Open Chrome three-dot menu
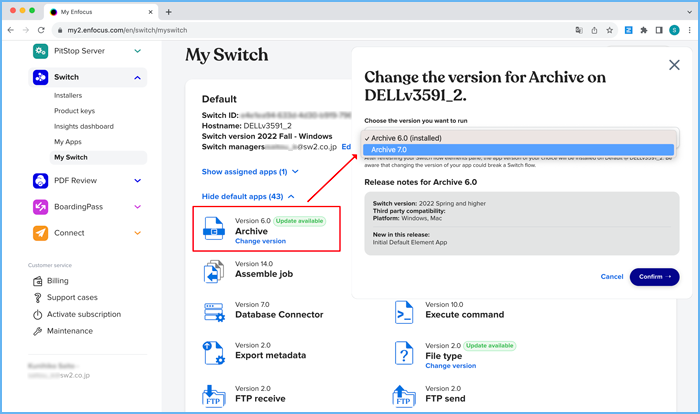Viewport: 700px width, 414px height. [x=690, y=30]
